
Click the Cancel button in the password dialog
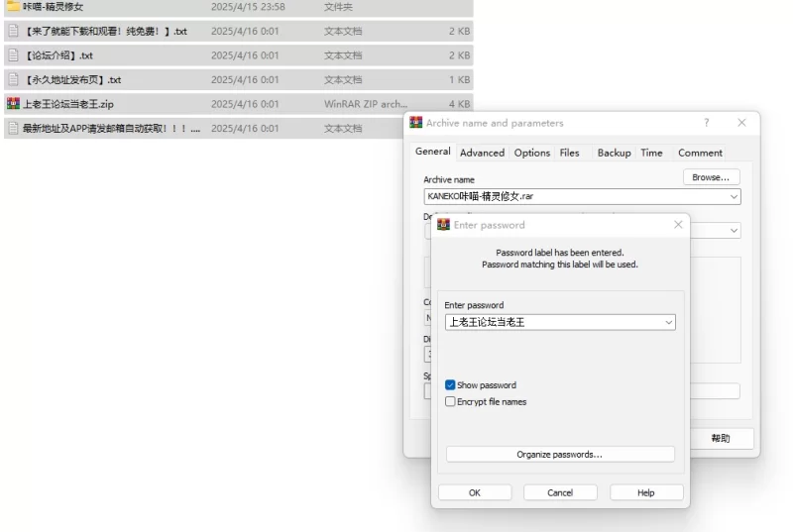click(560, 492)
